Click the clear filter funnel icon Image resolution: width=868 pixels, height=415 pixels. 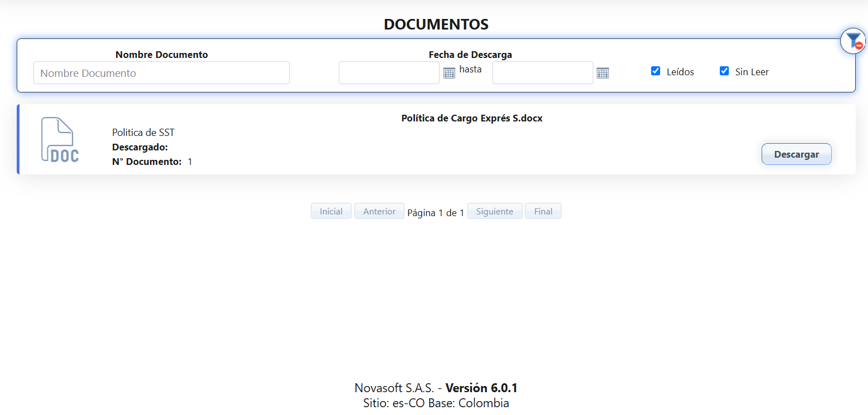point(853,41)
